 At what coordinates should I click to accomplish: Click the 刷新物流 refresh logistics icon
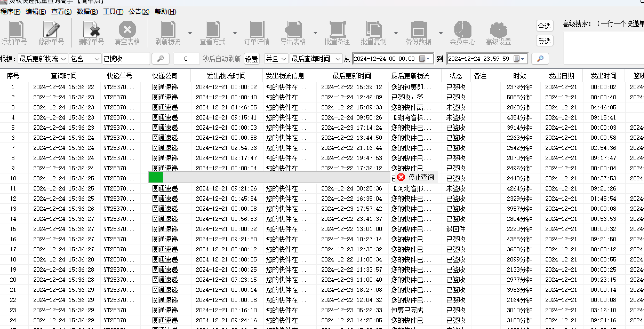(x=168, y=29)
